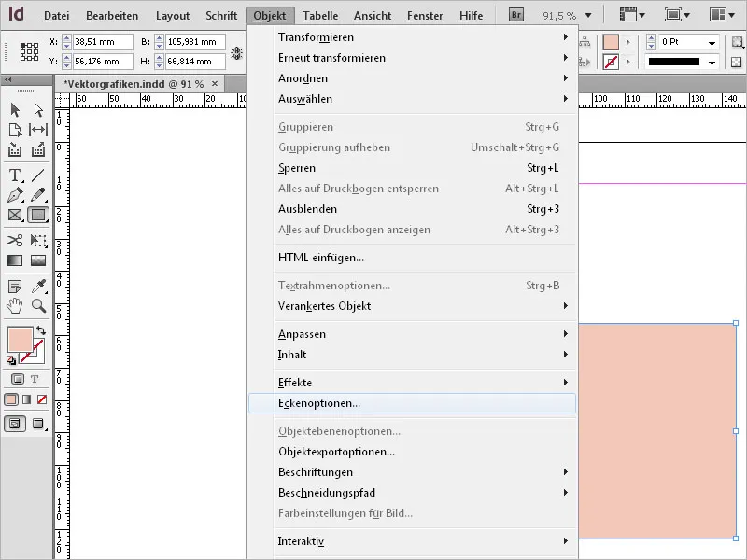Close the Vektorgrafiken.indd tab
The image size is (747, 560).
point(215,84)
